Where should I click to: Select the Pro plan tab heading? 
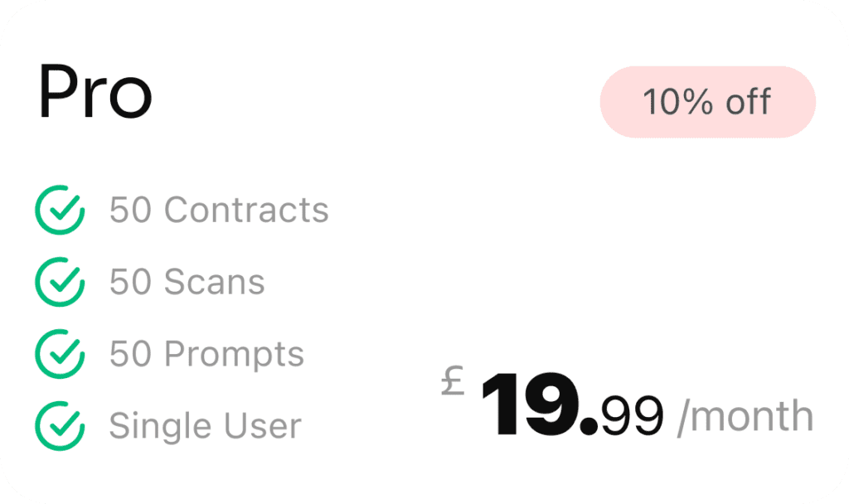click(95, 93)
